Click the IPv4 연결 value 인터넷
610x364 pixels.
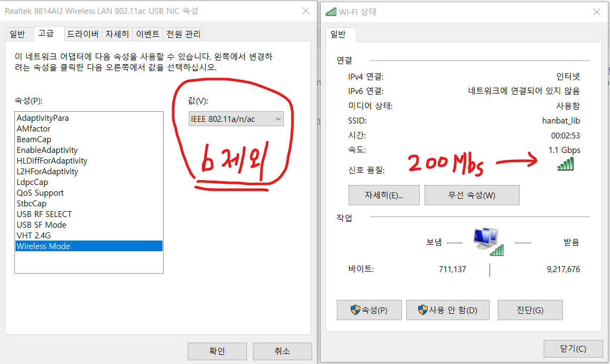(568, 76)
